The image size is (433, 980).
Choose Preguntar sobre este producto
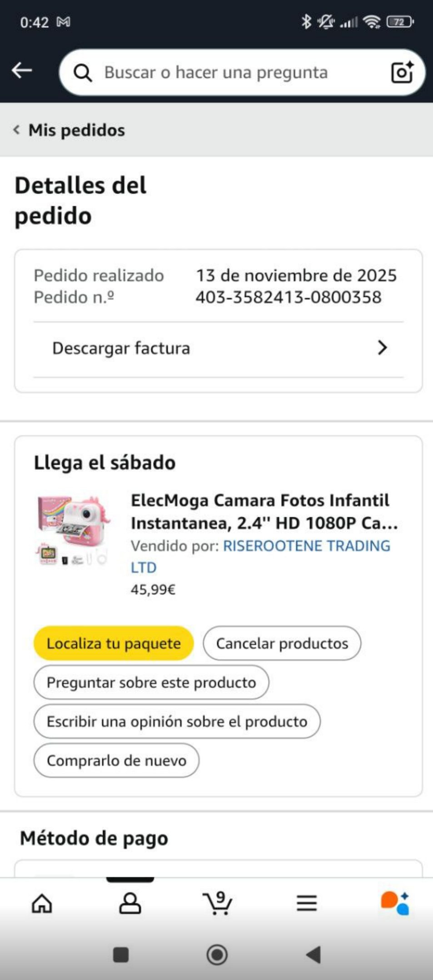pos(151,682)
